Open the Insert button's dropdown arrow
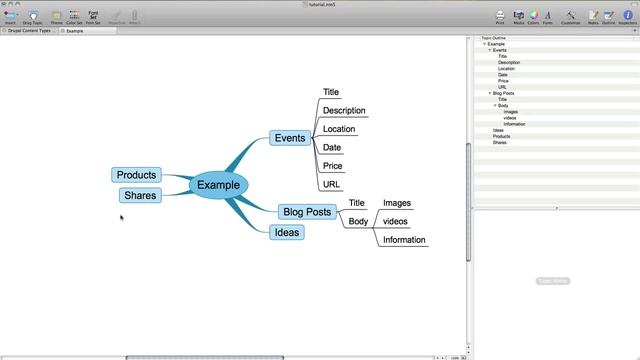Screen dimensions: 640x360 (18, 15)
